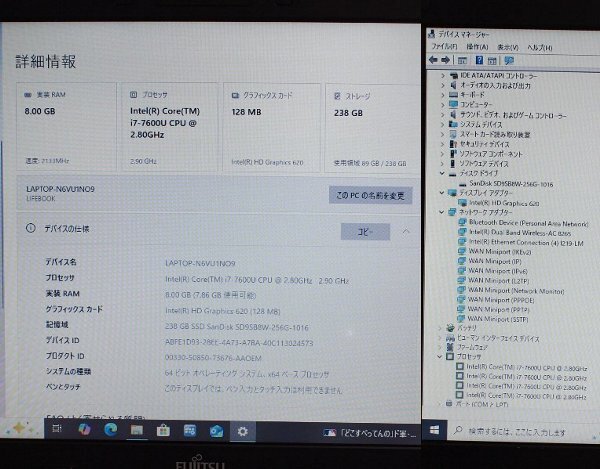Viewport: 600px width, 469px height.
Task: Select WAN Miniport (Network Monitor)
Action: pos(516,291)
